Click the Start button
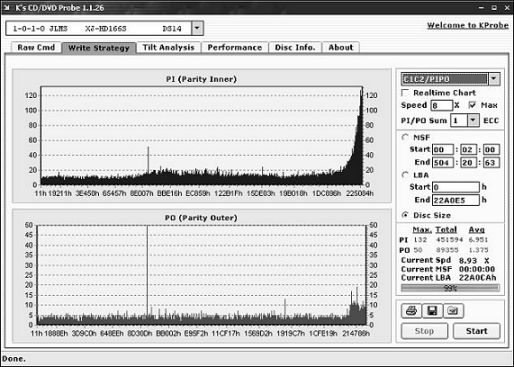 point(476,331)
